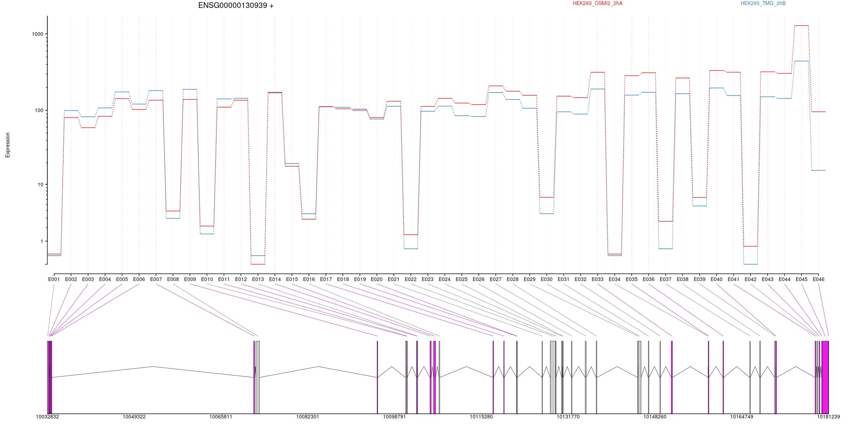Click exon label E019
This screenshot has height=434, width=868.
point(360,279)
